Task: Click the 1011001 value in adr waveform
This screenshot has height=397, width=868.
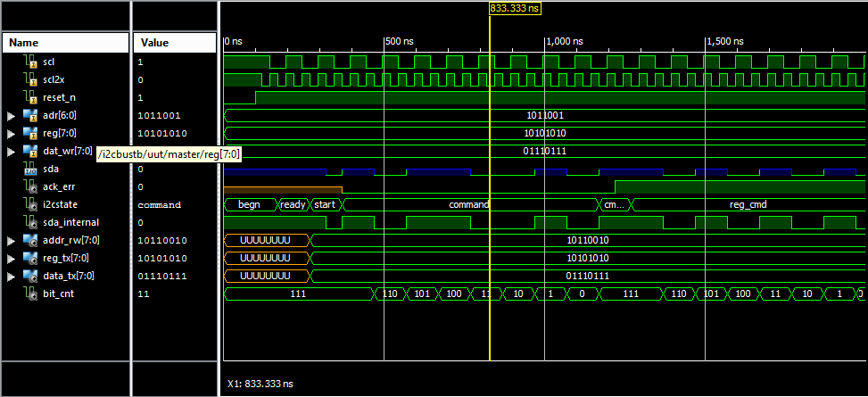Action: (545, 116)
